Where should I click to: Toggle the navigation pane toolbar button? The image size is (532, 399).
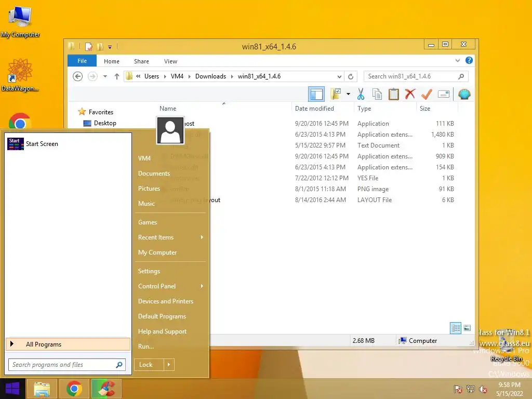coord(316,94)
